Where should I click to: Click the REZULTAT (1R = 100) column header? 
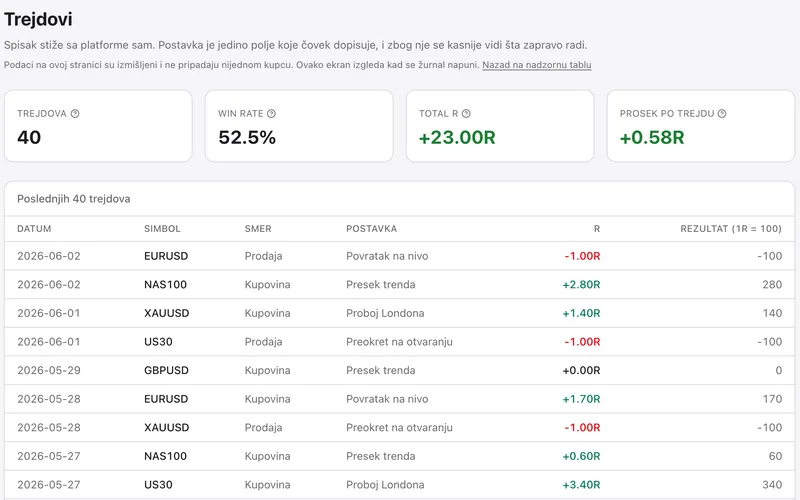click(x=731, y=229)
